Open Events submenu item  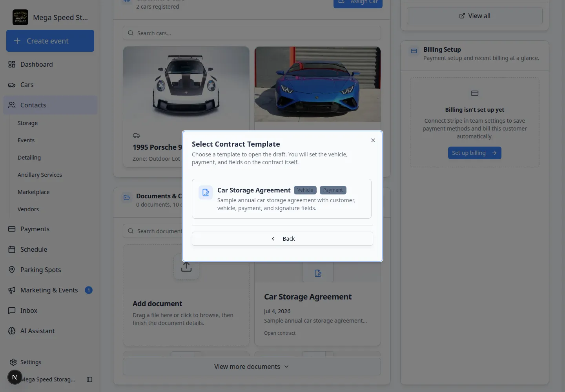[x=26, y=140]
